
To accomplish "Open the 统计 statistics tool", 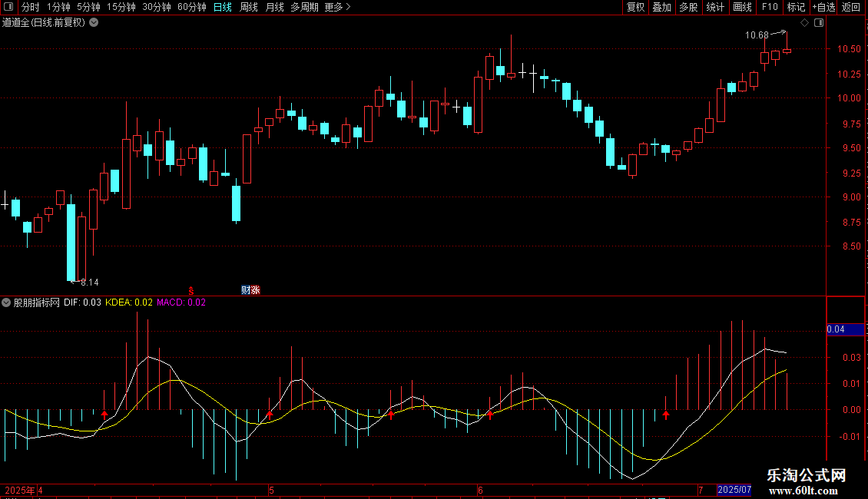I will (715, 7).
